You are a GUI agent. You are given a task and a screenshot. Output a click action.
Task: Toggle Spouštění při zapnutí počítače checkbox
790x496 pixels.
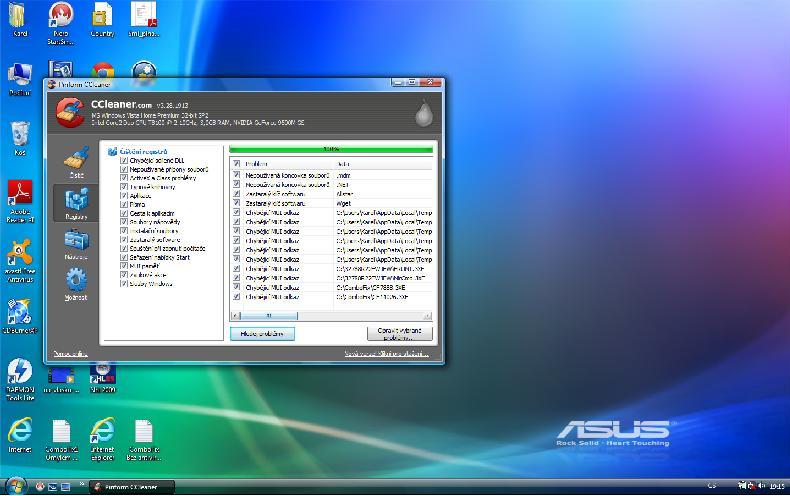(123, 249)
